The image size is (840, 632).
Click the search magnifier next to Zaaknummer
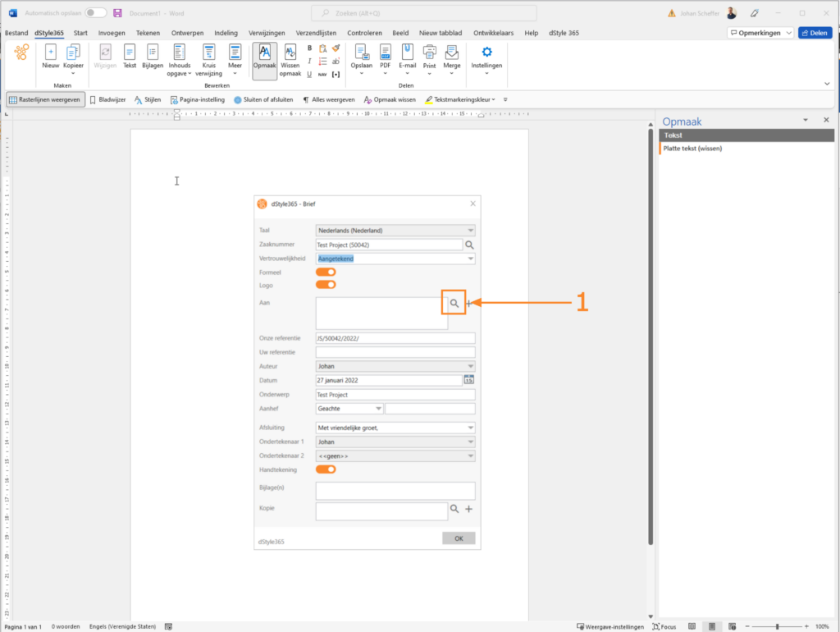(x=469, y=245)
